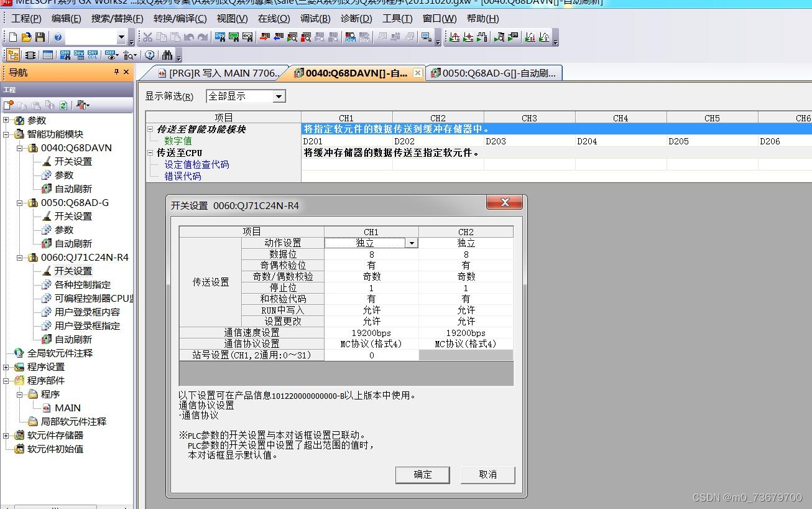Toggle the Navigation window icon in second toolbar
812x509 pixels.
[13, 55]
